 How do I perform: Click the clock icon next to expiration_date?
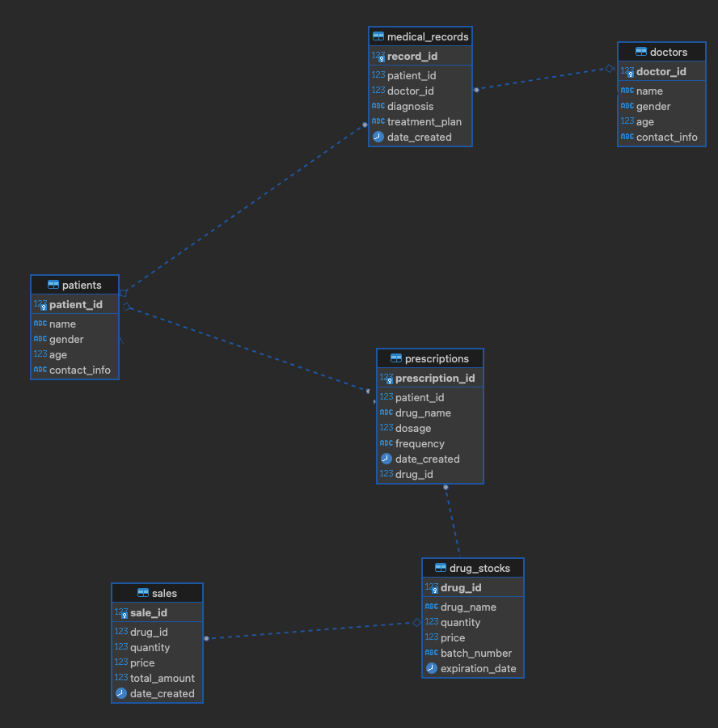click(x=432, y=668)
